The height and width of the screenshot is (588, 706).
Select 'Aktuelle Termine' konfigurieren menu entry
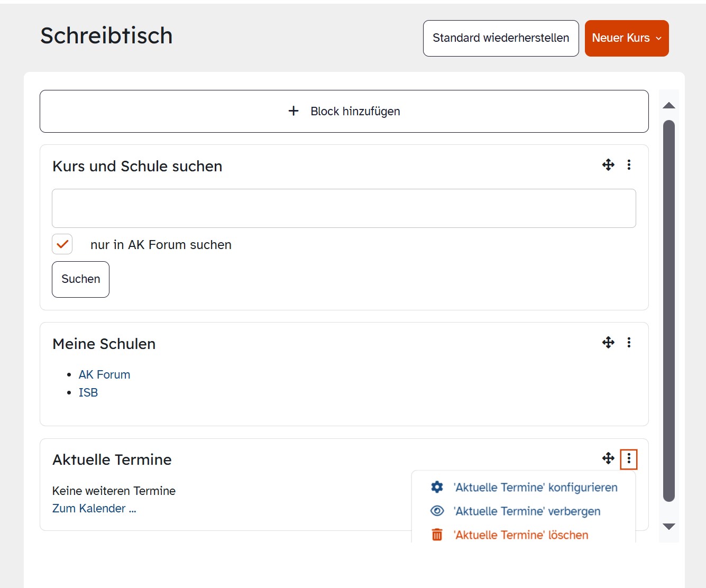535,487
